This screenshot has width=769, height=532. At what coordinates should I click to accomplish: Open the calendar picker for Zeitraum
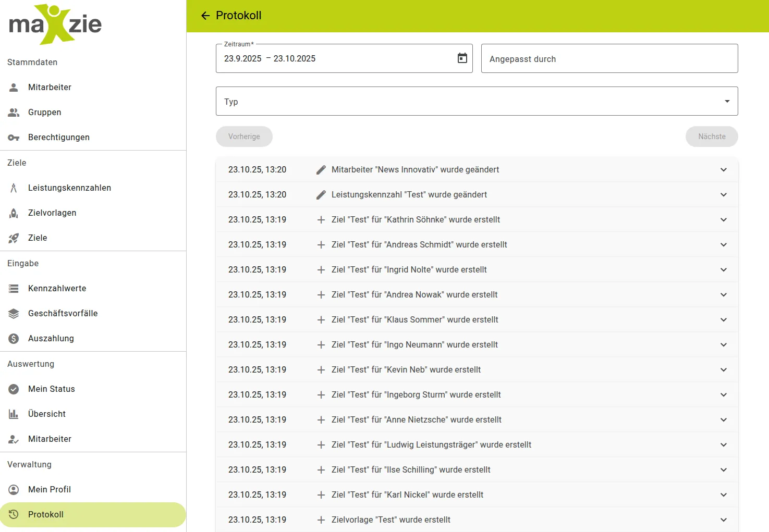(x=462, y=58)
